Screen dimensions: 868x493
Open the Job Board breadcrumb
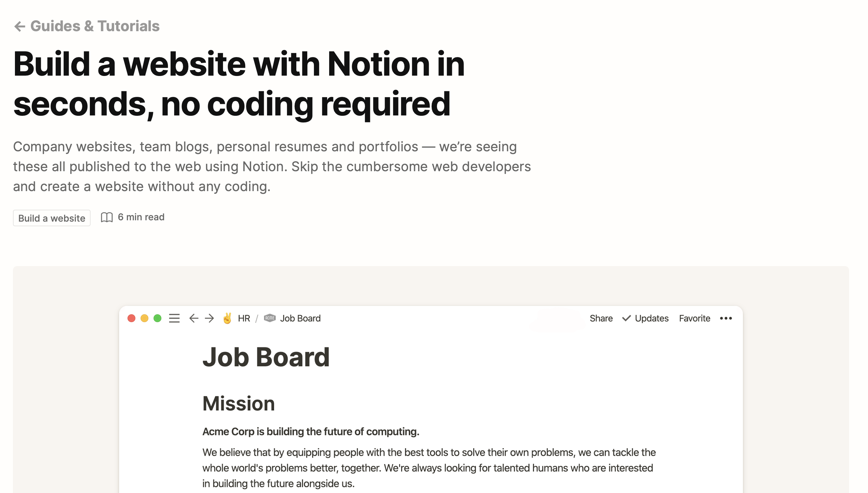coord(300,318)
